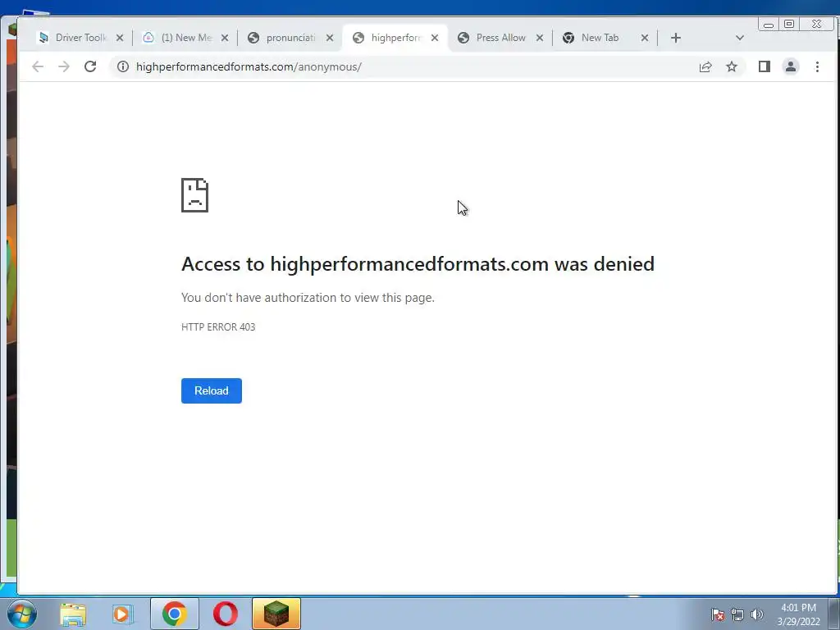
Task: Open the Chrome profile avatar
Action: pyautogui.click(x=791, y=66)
